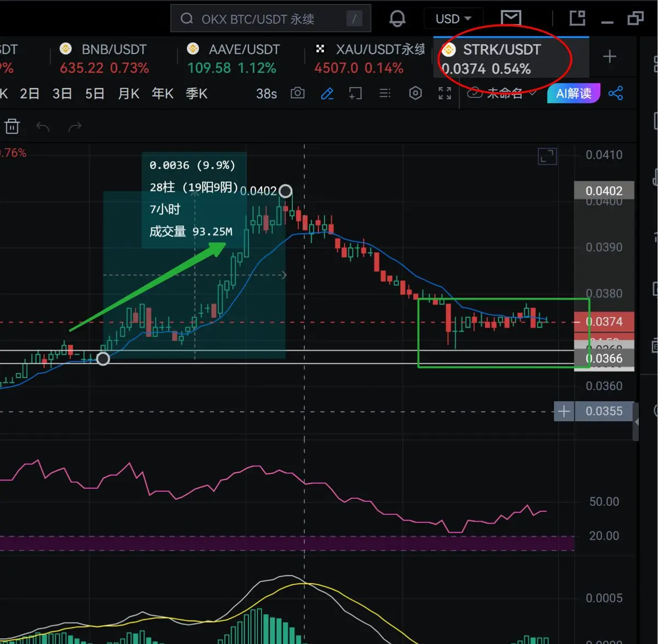Open the mail messages icon

coord(510,18)
